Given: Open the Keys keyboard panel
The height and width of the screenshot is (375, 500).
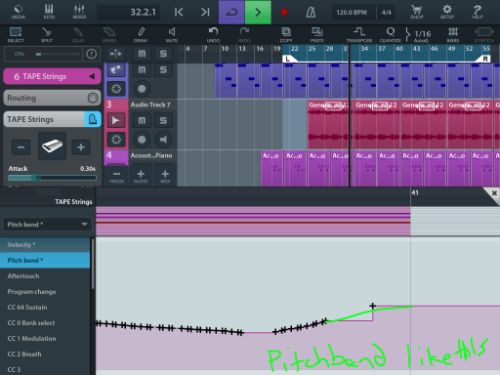Looking at the screenshot, I should point(49,12).
